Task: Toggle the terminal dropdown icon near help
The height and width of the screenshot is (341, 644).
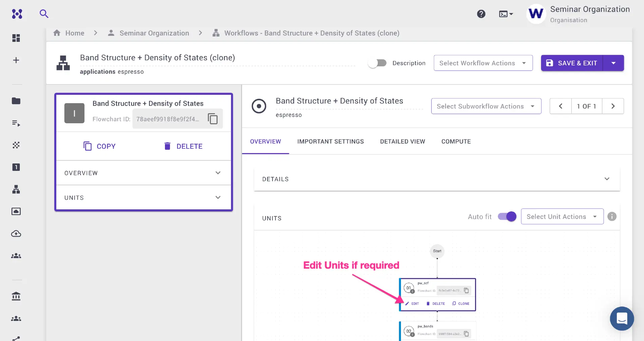Action: pos(506,14)
